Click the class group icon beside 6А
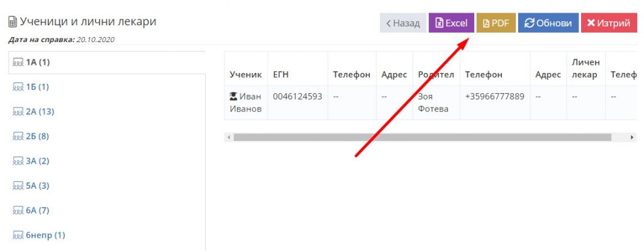 pos(18,210)
